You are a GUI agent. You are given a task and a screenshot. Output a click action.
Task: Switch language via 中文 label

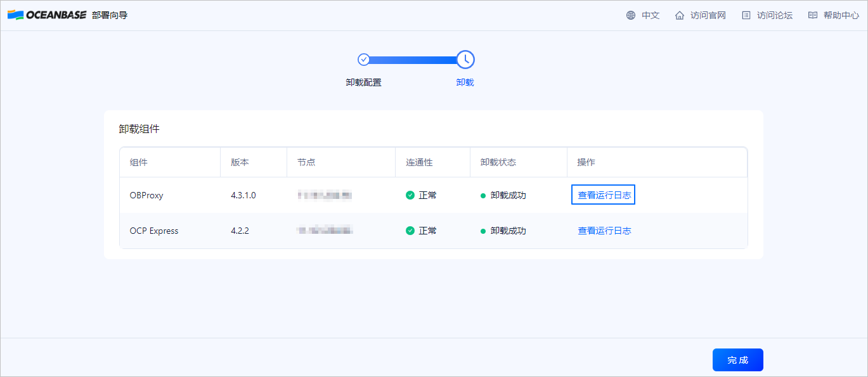651,15
